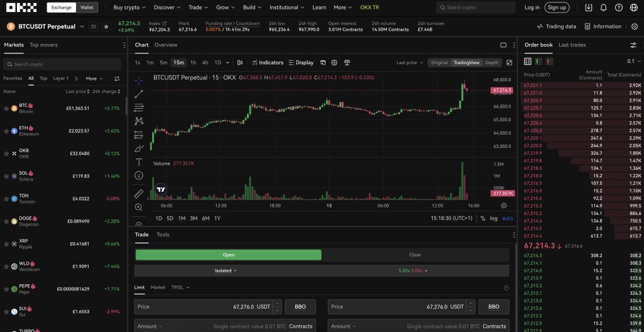
Task: Select the crosshair cursor tool in chart
Action: click(x=139, y=80)
